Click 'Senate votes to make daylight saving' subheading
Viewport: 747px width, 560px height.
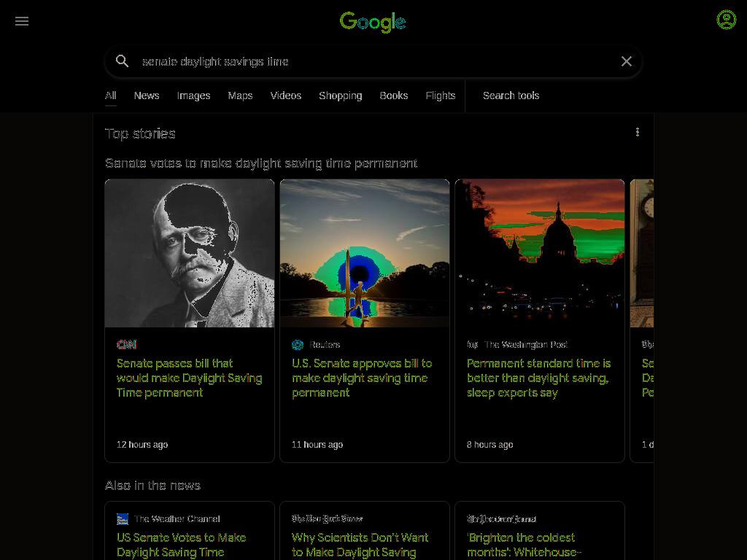(261, 163)
